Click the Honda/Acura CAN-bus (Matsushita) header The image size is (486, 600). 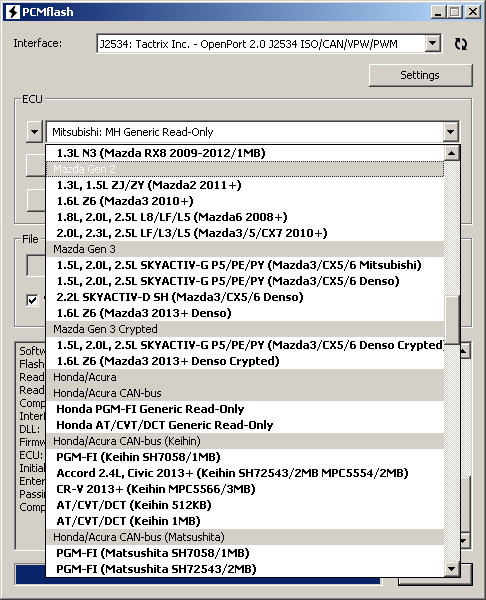pos(245,537)
